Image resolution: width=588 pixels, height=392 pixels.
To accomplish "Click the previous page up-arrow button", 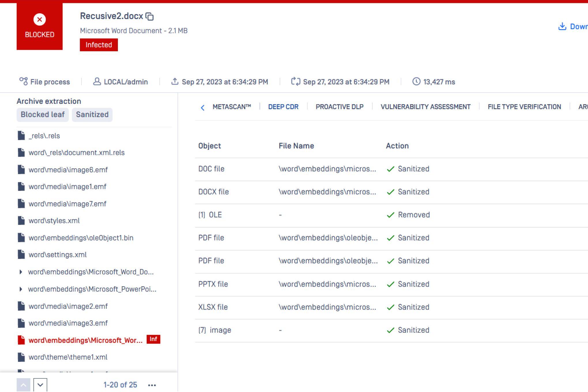I will click(x=23, y=385).
